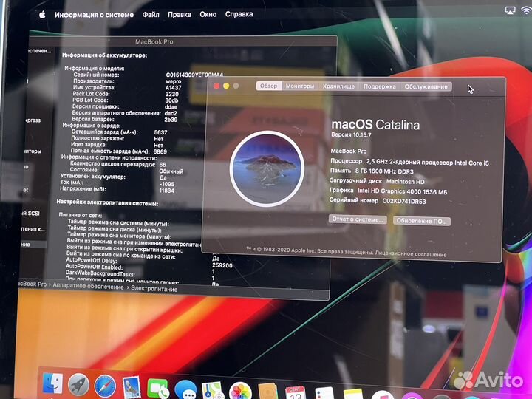Click the Состояние value Обычный
Image resolution: width=532 pixels, height=399 pixels.
pos(171,171)
